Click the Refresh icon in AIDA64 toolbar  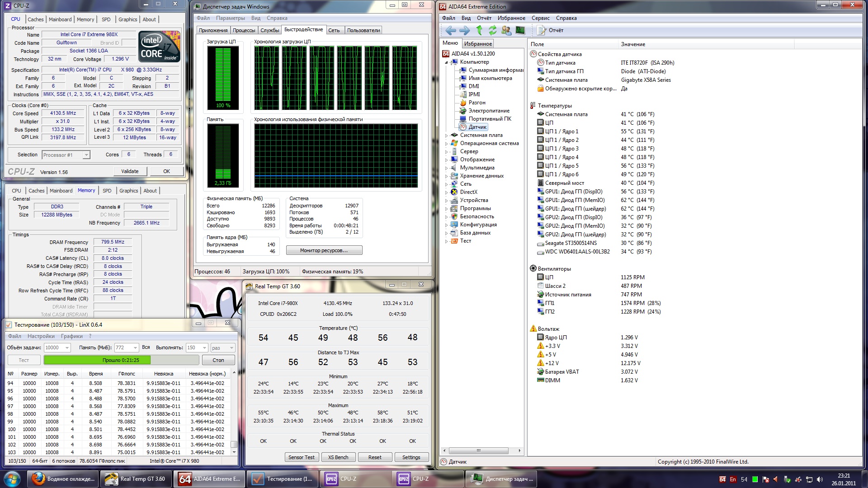coord(492,30)
